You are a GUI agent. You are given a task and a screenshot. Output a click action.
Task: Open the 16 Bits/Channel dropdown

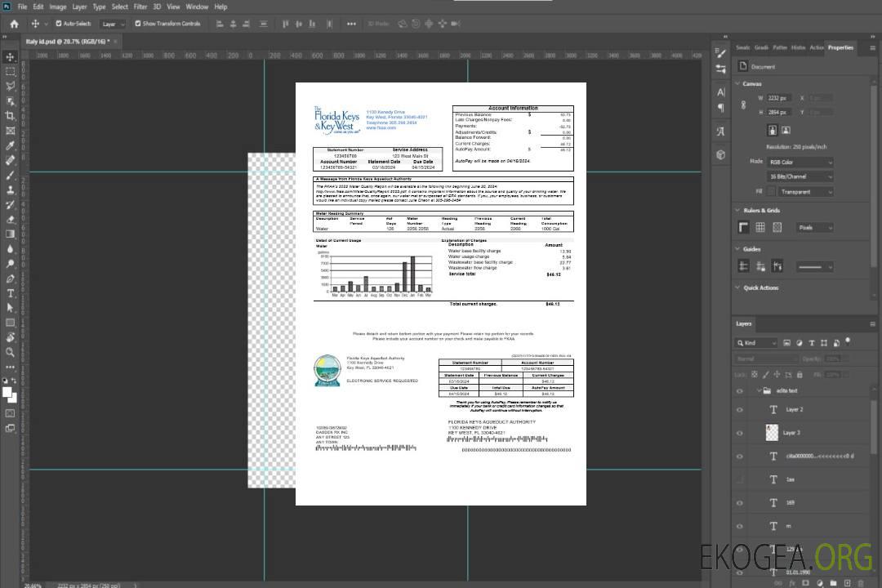pos(800,176)
